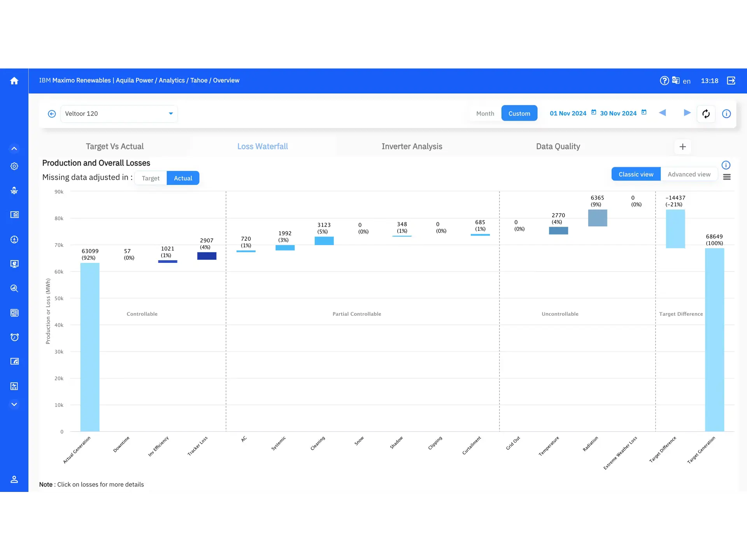Viewport: 747px width, 560px height.
Task: Expand sidebar with the down chevron
Action: (14, 404)
